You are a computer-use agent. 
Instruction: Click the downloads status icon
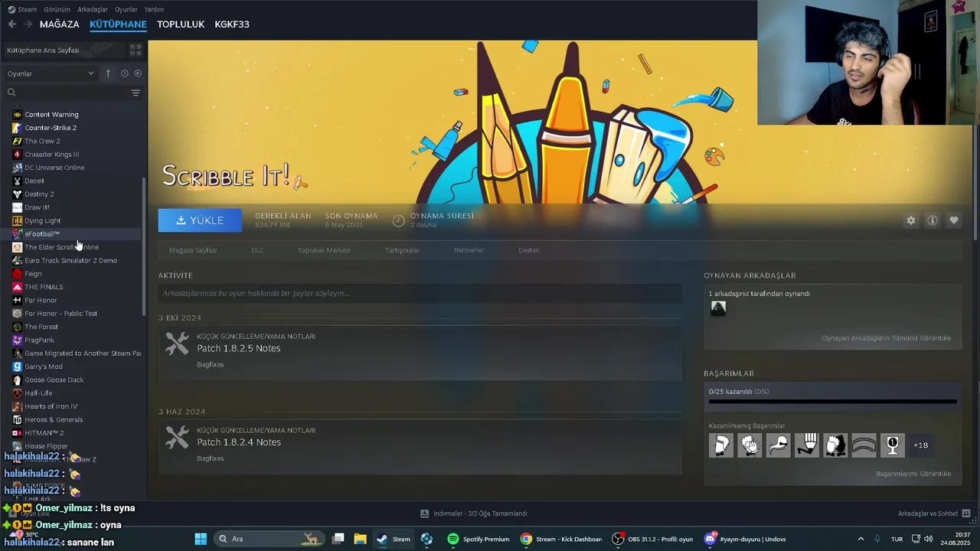coord(425,514)
